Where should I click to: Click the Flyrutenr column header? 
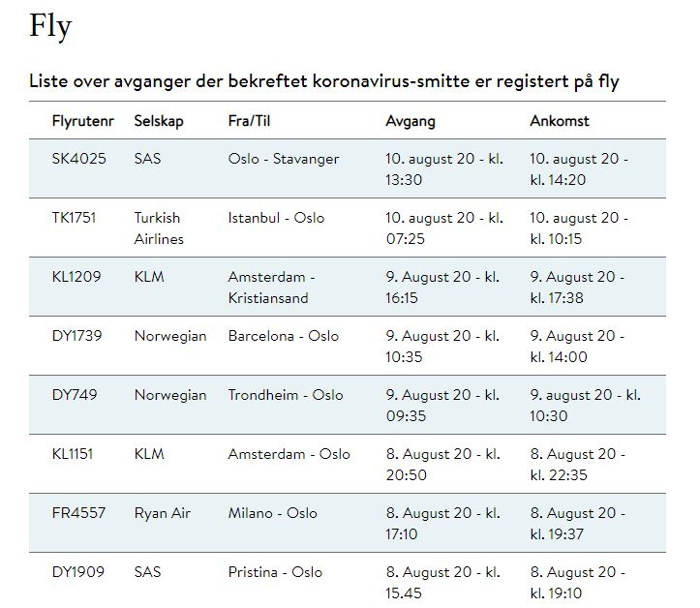82,121
